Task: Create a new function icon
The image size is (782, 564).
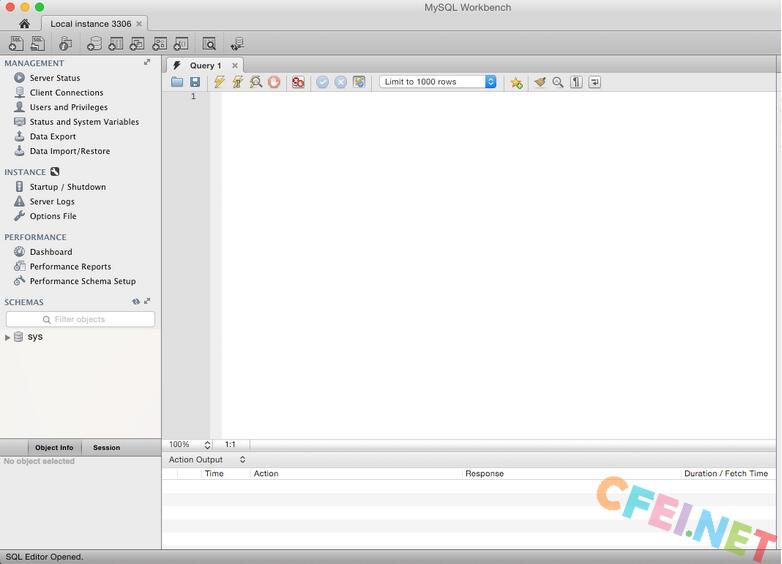Action: point(181,44)
